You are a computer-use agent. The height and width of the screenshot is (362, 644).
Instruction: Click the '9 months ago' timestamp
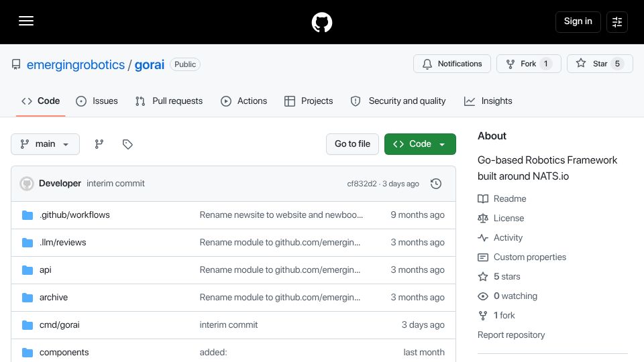(417, 215)
